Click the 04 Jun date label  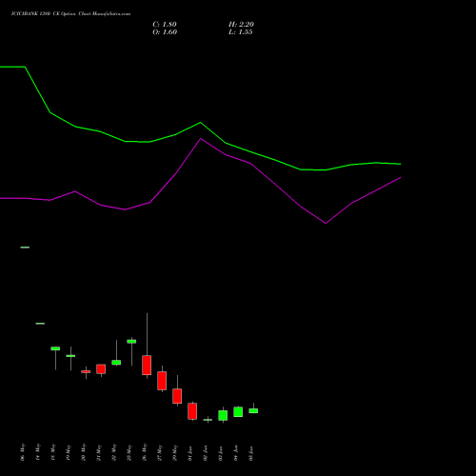(236, 452)
